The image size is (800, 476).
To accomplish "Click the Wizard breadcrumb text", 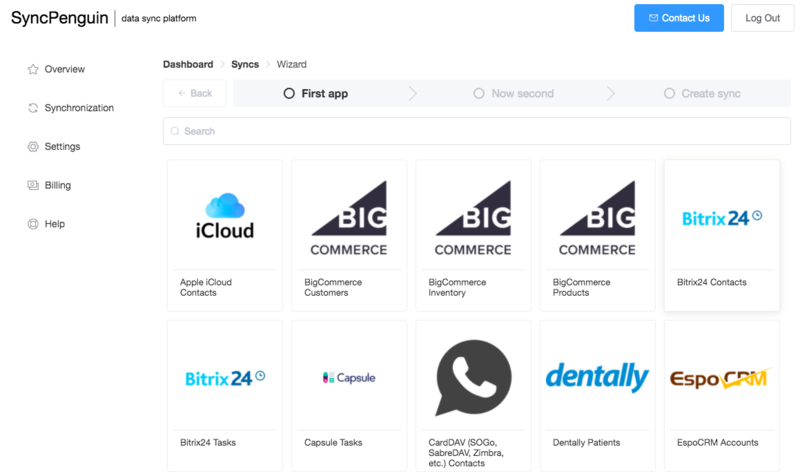I will (x=292, y=64).
